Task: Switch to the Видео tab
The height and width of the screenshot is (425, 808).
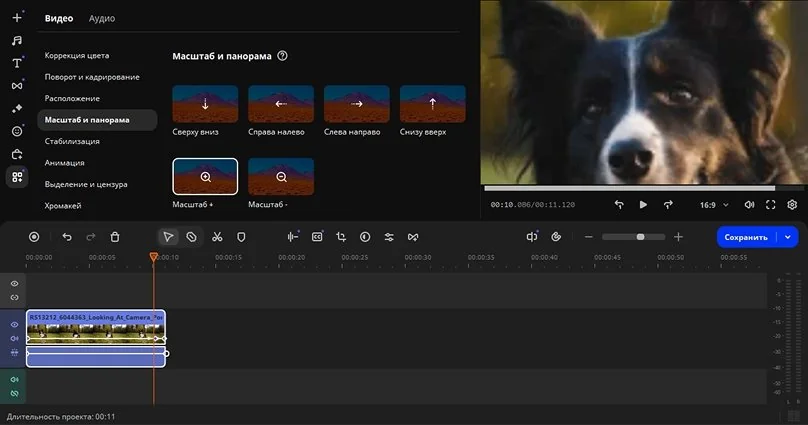Action: (59, 18)
